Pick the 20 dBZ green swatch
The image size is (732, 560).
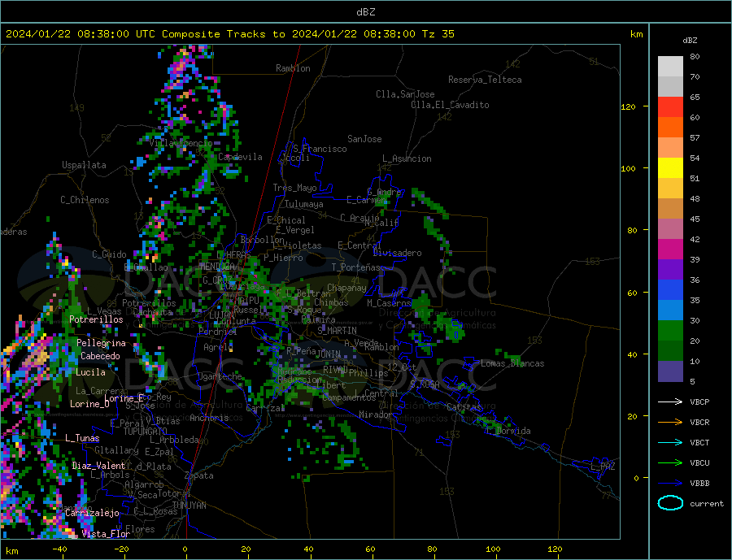[x=670, y=331]
